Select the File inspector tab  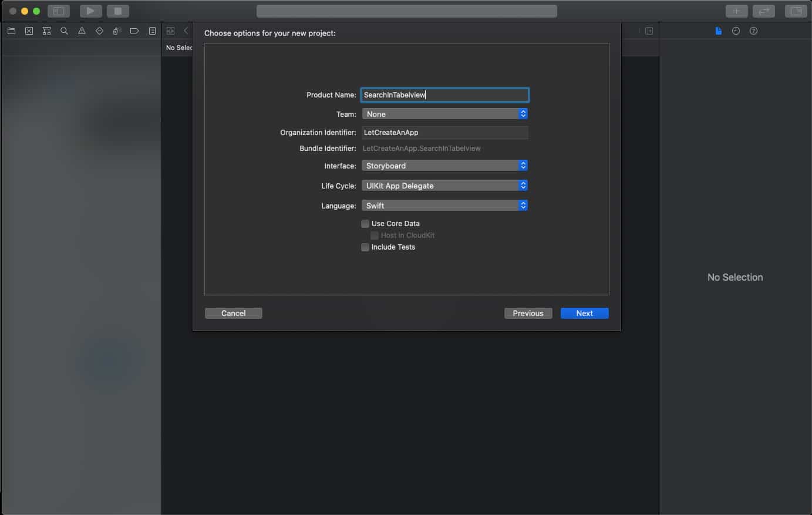pos(718,31)
